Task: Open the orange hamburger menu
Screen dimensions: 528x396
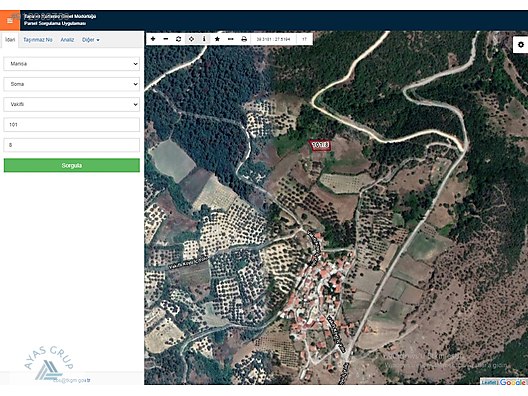Action: pyautogui.click(x=10, y=21)
